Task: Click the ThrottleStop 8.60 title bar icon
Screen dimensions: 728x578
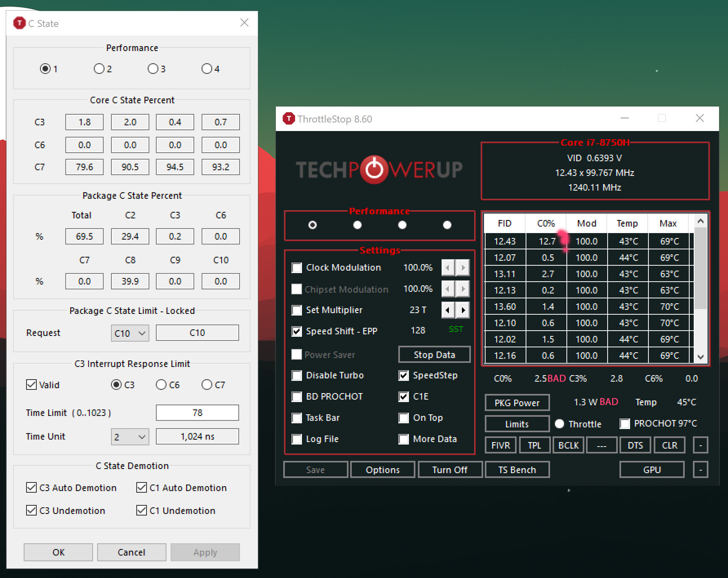Action: tap(289, 119)
